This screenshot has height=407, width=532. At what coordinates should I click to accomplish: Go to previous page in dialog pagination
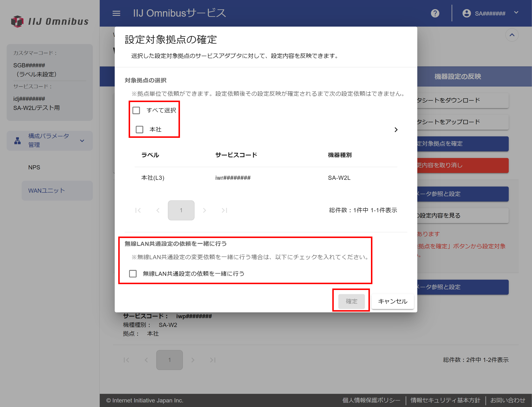(158, 210)
